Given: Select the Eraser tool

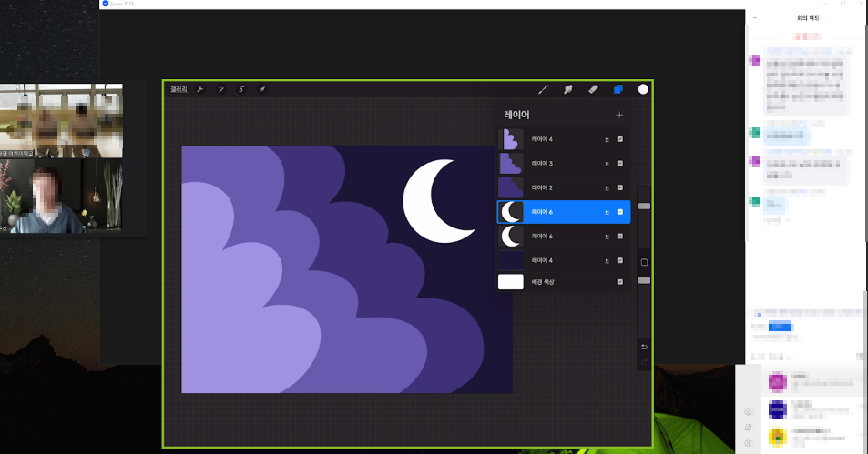Looking at the screenshot, I should (593, 89).
